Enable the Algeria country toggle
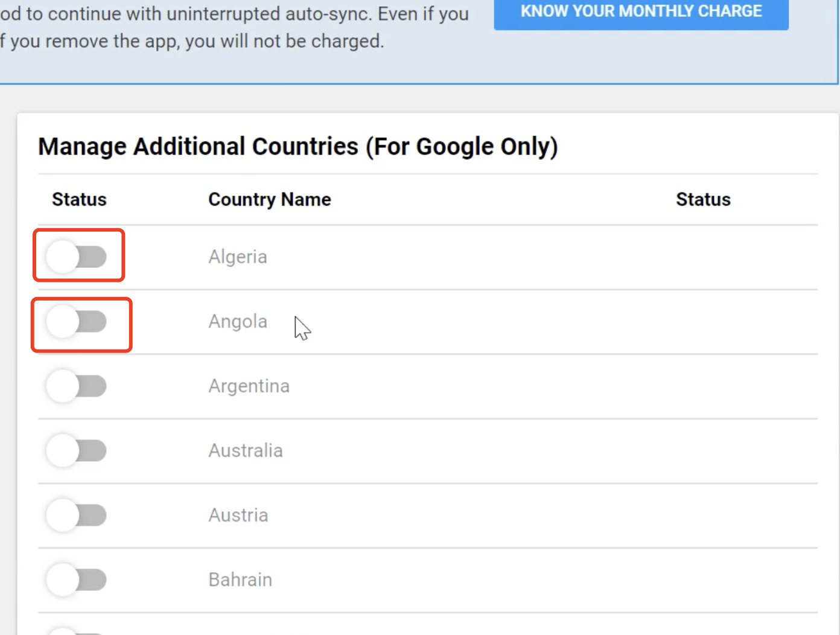The image size is (840, 635). click(77, 257)
